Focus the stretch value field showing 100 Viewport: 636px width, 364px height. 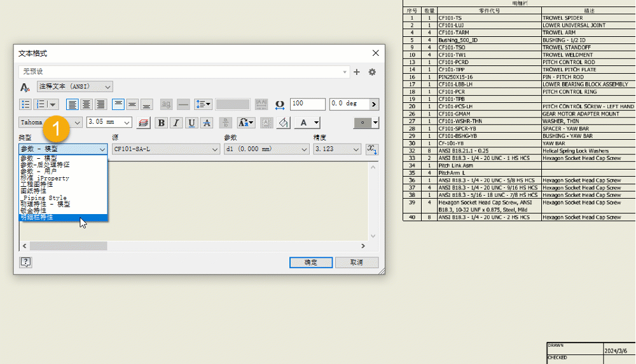pos(307,104)
